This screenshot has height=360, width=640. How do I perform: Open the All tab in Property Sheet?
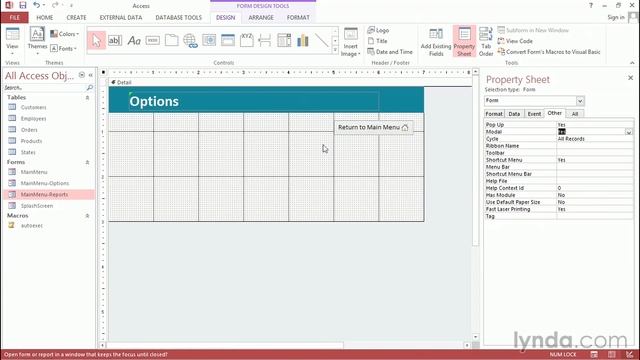(x=575, y=114)
